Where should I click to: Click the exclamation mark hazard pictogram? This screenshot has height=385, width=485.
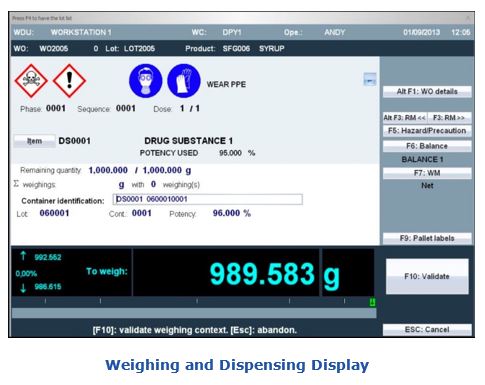[69, 81]
